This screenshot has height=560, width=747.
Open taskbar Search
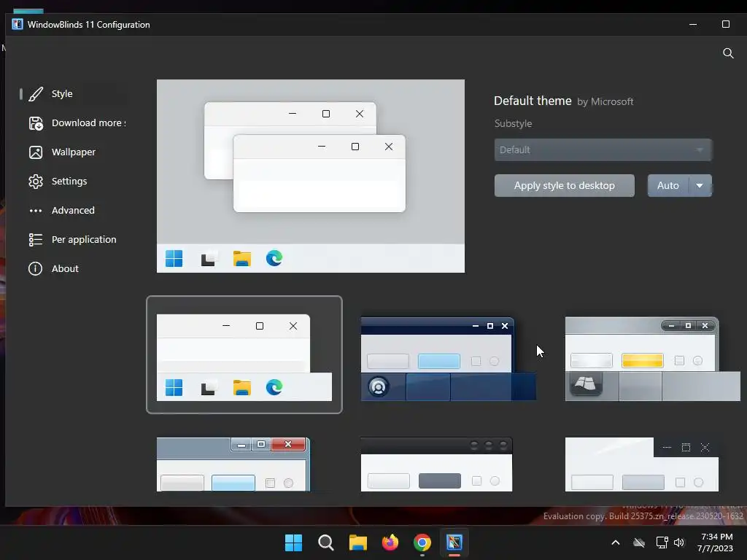tap(326, 542)
